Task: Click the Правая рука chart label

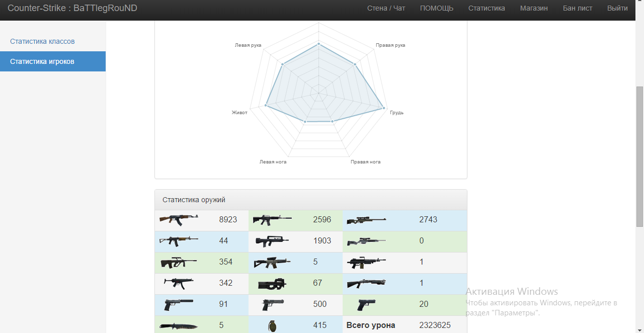Action: [390, 45]
